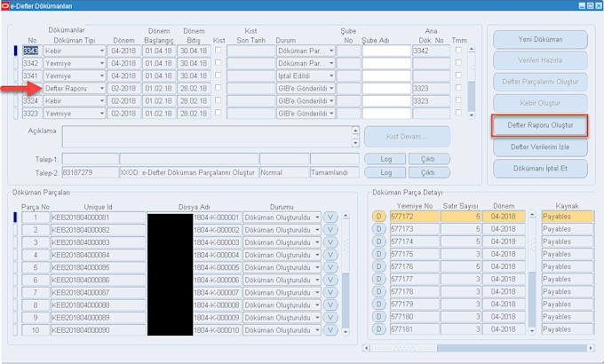Click the D icon beside Yevmiye 577179
The image size is (604, 364).
379,304
